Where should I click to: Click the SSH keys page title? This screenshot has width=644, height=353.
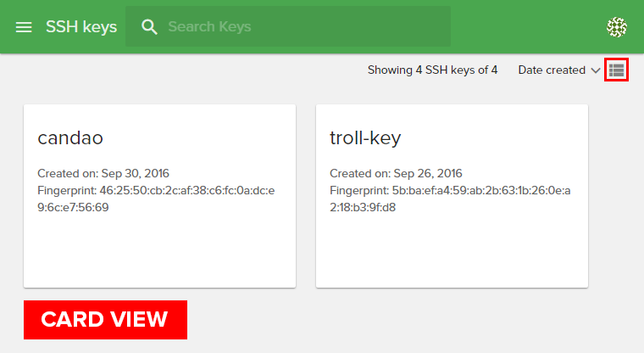[81, 27]
